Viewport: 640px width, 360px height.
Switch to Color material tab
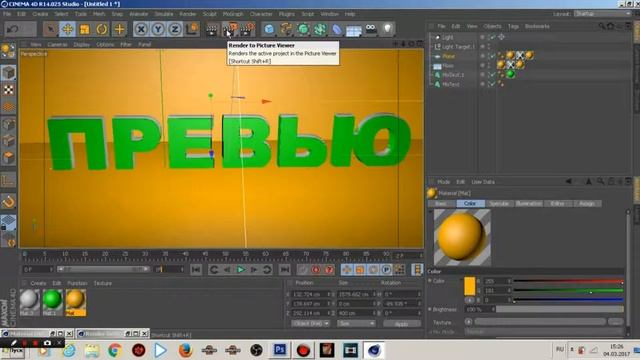[x=470, y=203]
